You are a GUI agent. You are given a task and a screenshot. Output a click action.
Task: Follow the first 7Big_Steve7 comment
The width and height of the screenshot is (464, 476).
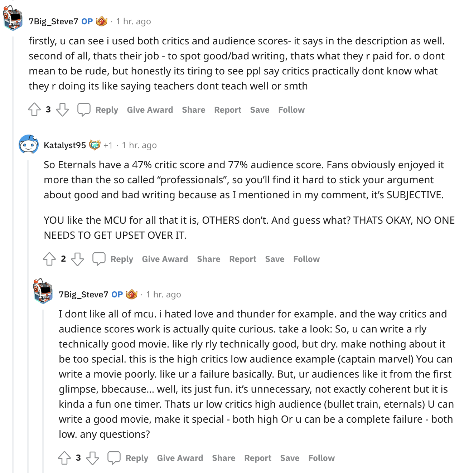click(291, 110)
